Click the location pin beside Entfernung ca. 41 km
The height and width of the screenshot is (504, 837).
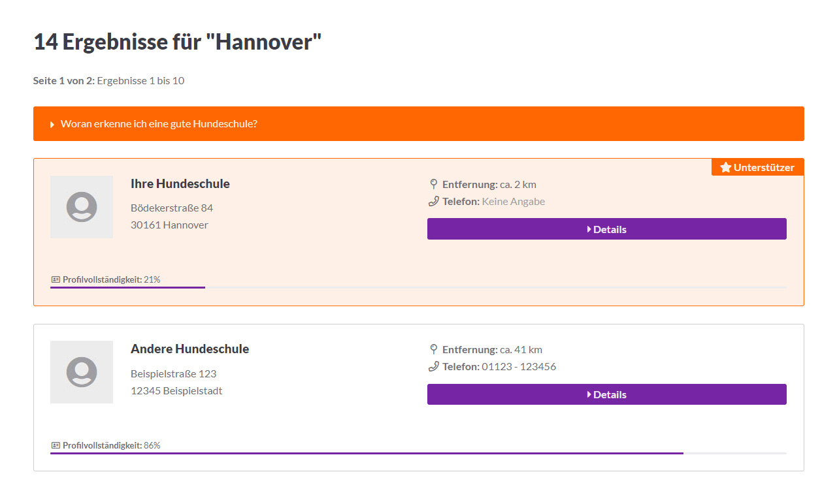(432, 349)
